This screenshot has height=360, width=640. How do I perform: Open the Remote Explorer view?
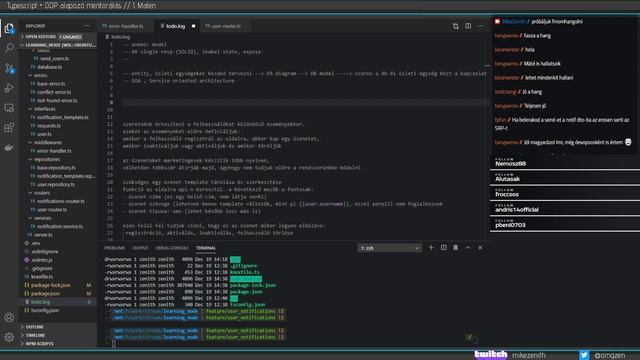coord(9,108)
